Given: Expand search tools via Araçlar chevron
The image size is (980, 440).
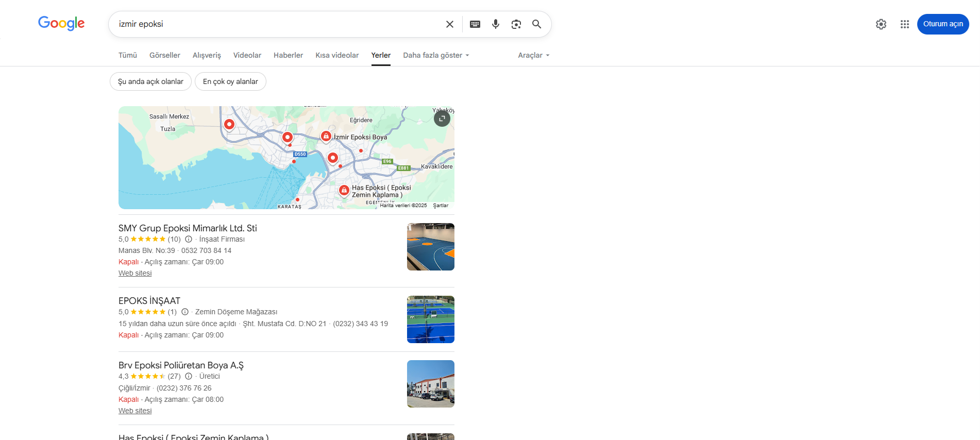Looking at the screenshot, I should (547, 55).
